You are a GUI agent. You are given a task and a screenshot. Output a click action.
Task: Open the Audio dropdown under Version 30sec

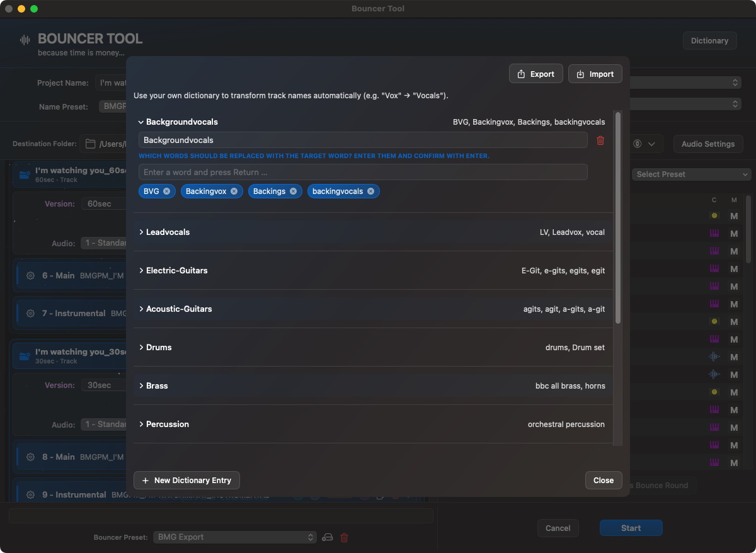(x=104, y=425)
